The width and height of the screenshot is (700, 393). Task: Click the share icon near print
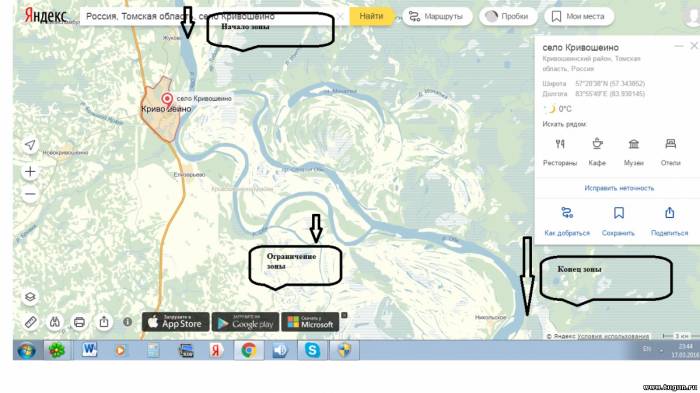click(104, 322)
